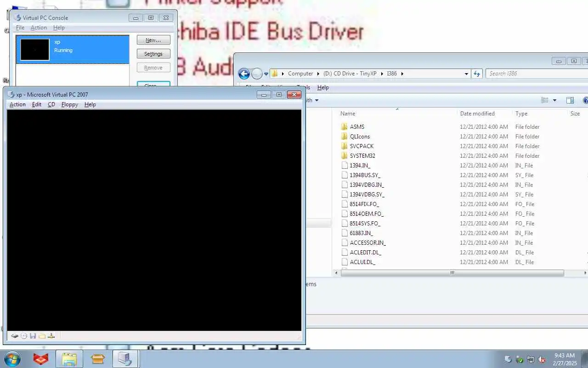
Task: Click the scroll left arrow of file list
Action: click(337, 273)
